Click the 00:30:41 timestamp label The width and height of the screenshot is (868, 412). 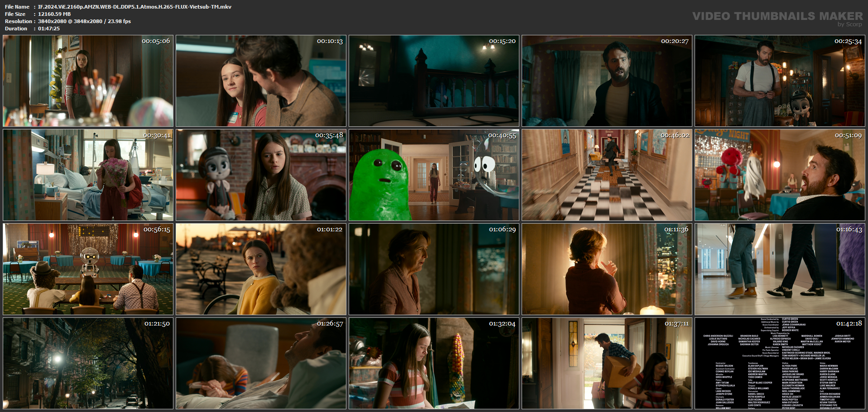click(x=157, y=135)
